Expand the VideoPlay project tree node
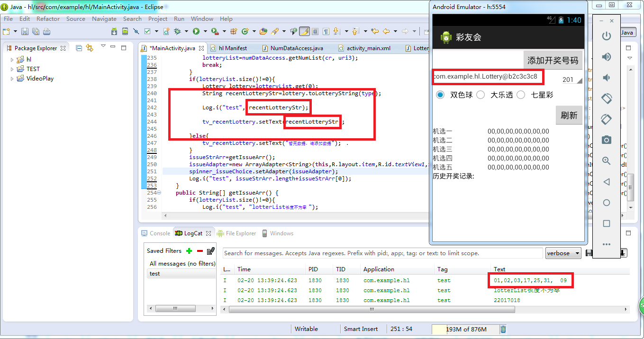644x339 pixels. [x=12, y=79]
